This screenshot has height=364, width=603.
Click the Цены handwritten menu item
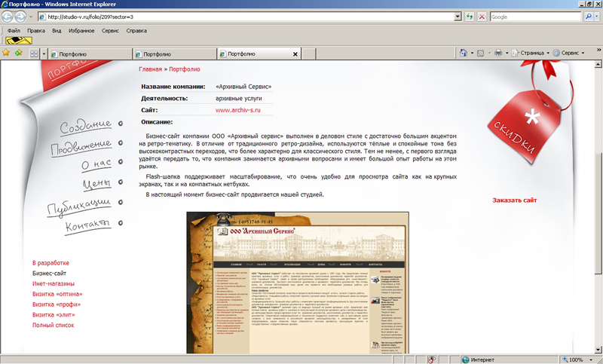tap(96, 184)
